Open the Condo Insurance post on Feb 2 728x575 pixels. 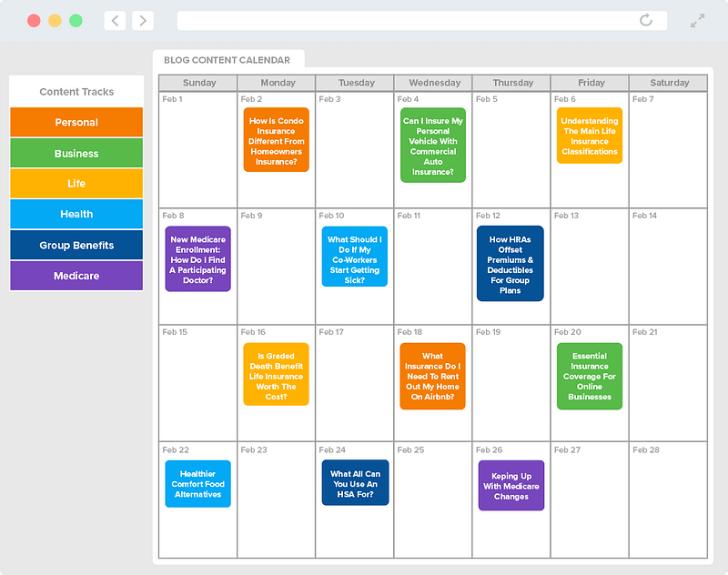coord(277,140)
